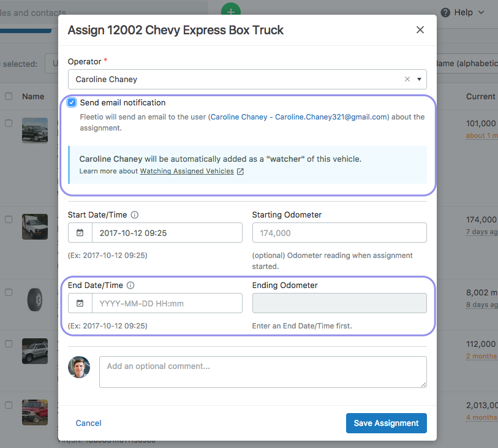Click the green plus add button

231,12
